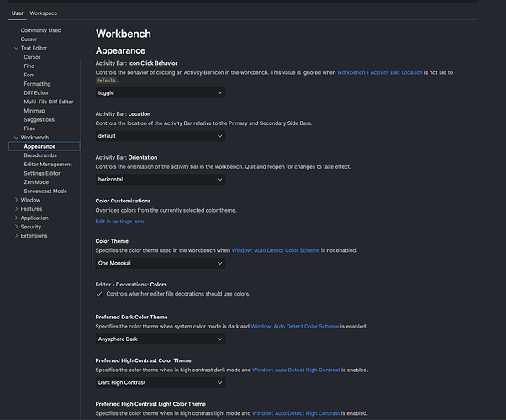Toggle the Decorations: Colors checkbox
506x420 pixels.
[99, 294]
